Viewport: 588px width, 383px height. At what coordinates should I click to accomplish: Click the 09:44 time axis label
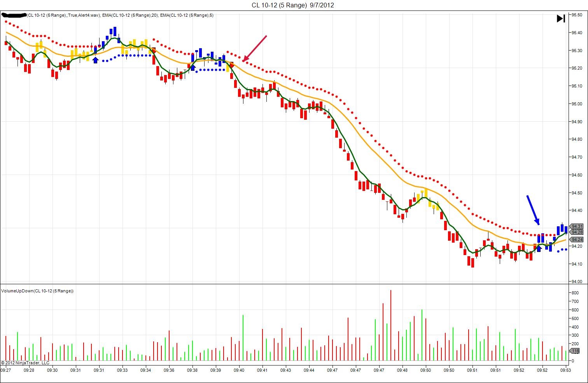[x=309, y=371]
